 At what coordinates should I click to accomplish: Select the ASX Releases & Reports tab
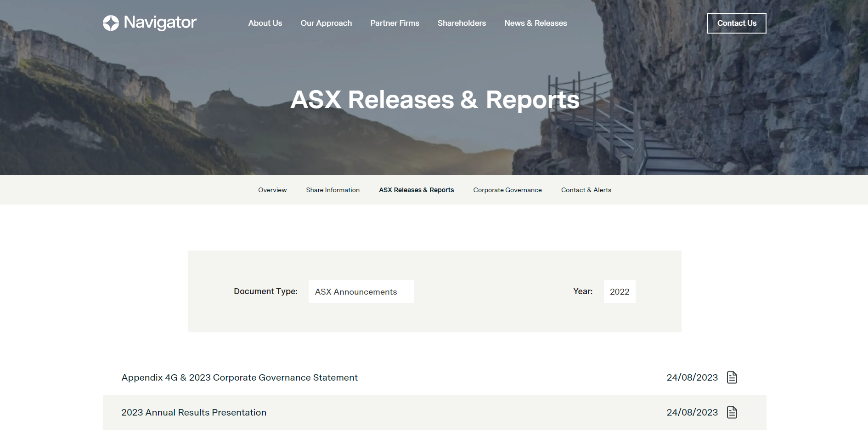coord(416,190)
